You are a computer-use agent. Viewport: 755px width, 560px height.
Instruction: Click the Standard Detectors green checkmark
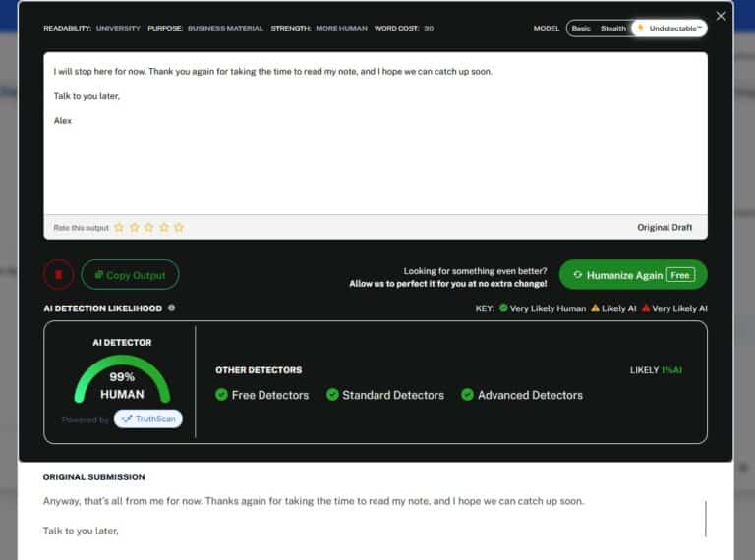click(333, 395)
